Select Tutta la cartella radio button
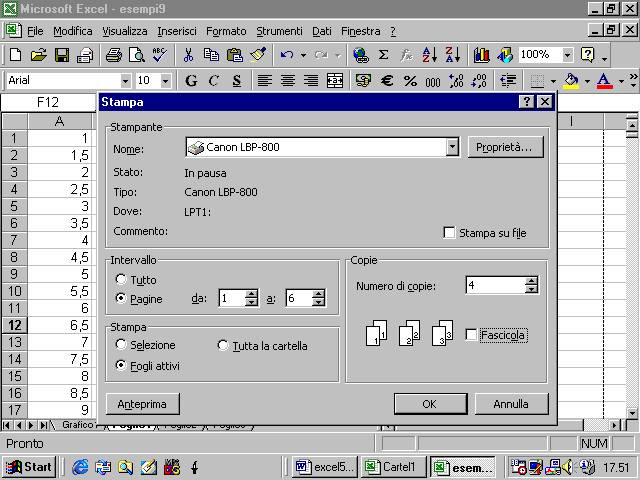 [x=223, y=345]
